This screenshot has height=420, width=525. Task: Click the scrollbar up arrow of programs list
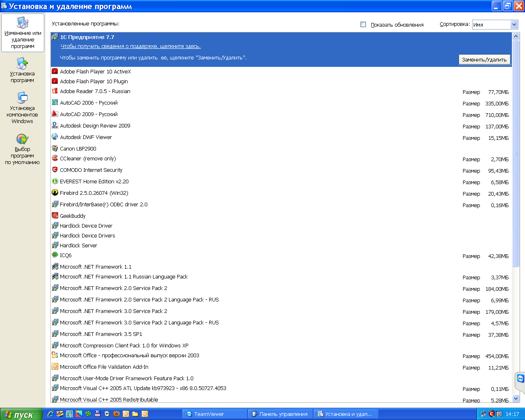click(516, 36)
